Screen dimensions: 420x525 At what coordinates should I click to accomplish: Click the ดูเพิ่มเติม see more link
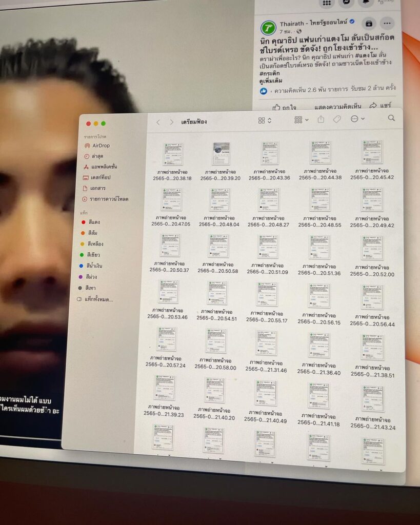click(x=272, y=80)
